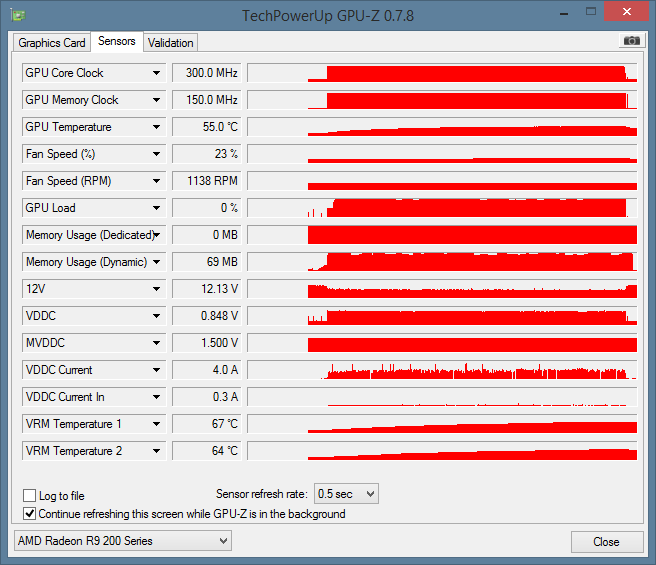This screenshot has width=656, height=565.
Task: Click the 69 MB dynamic memory value
Action: click(207, 262)
